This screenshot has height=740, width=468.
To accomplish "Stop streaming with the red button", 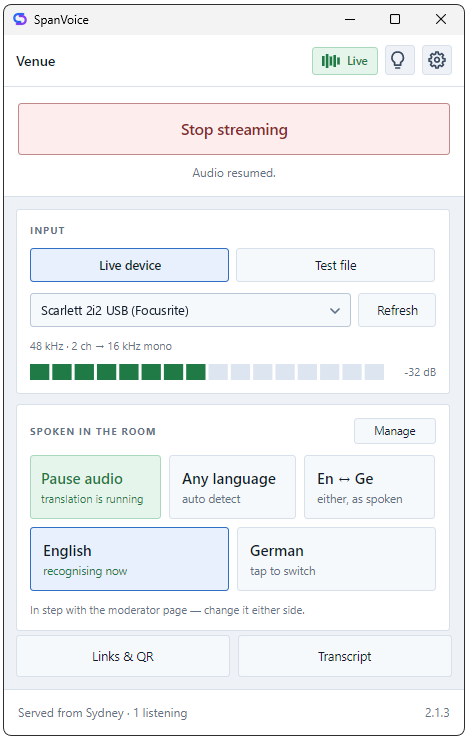I will pos(234,129).
